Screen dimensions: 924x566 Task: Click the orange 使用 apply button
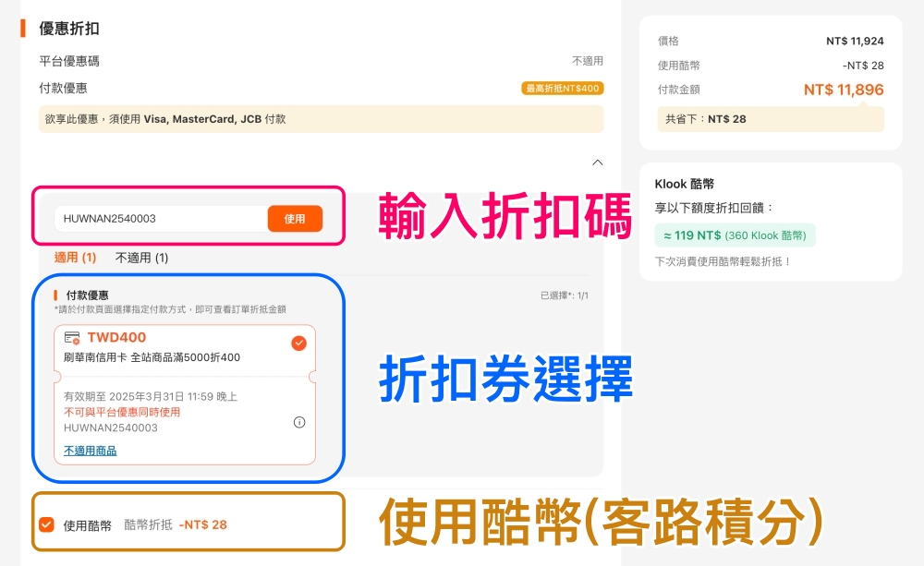[x=295, y=219]
